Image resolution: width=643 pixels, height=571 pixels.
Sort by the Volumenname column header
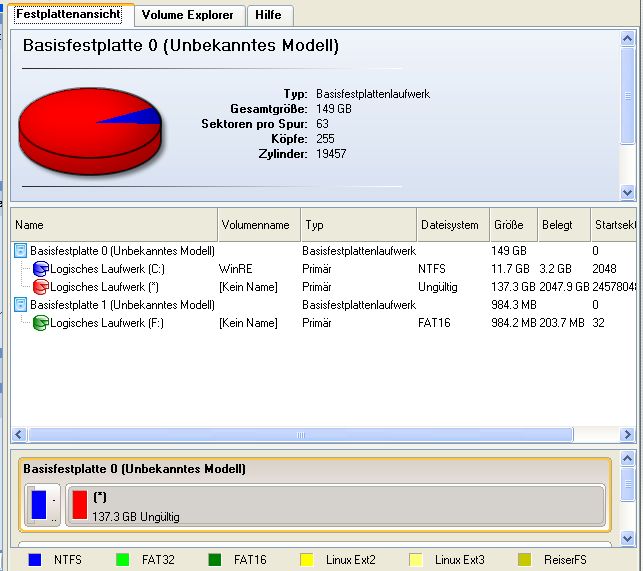(x=259, y=225)
